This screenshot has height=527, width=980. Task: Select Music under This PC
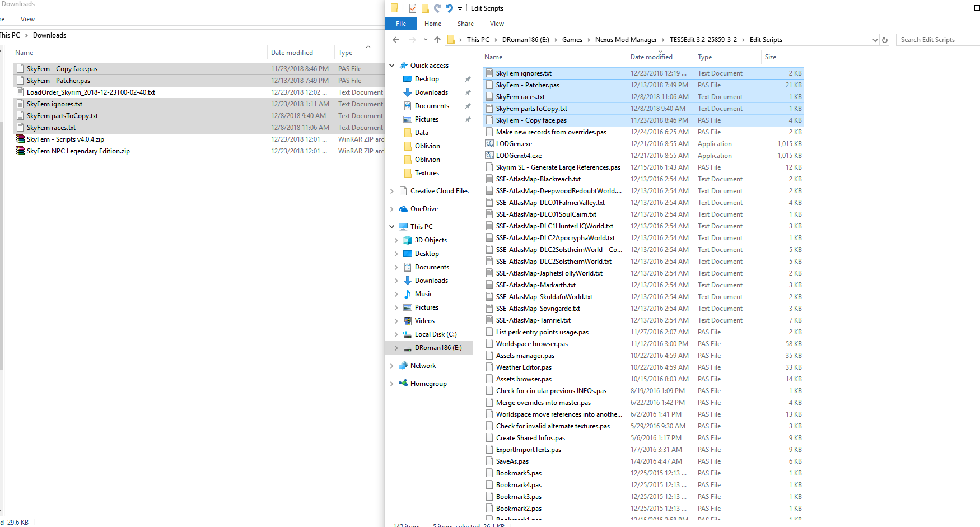424,294
